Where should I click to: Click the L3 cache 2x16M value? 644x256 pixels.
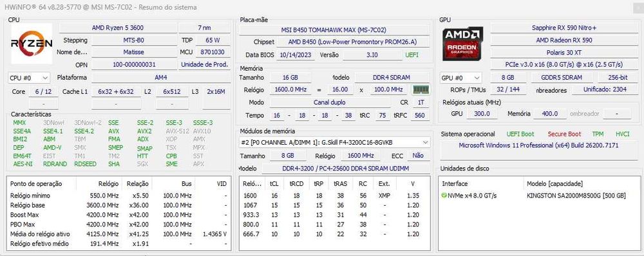216,92
